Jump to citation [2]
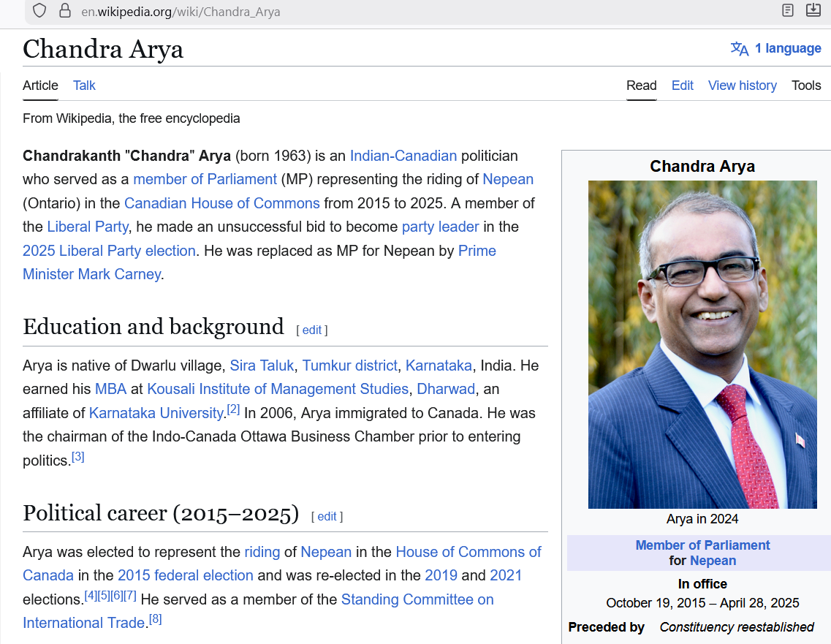Viewport: 831px width, 644px height. click(x=233, y=409)
